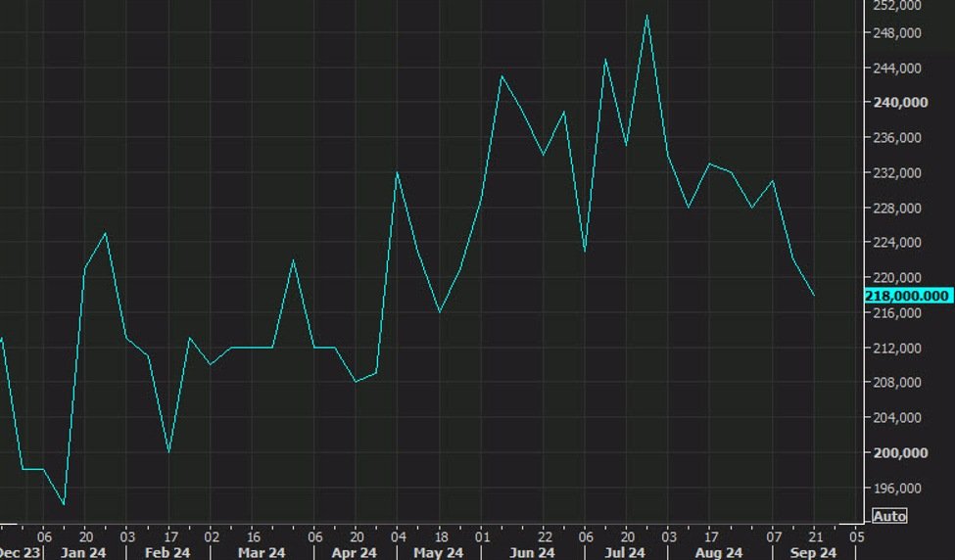This screenshot has height=560, width=955.
Task: Select the Jan 24 month label
Action: point(83,553)
